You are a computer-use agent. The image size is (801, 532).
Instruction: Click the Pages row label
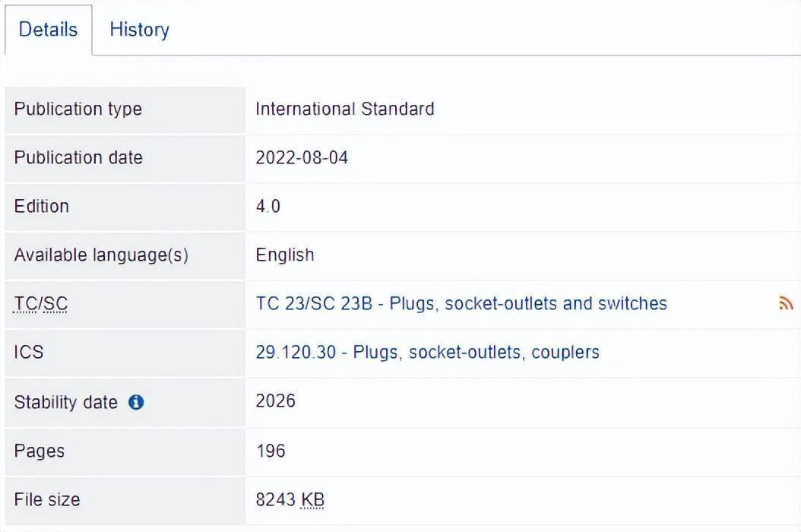tap(39, 451)
